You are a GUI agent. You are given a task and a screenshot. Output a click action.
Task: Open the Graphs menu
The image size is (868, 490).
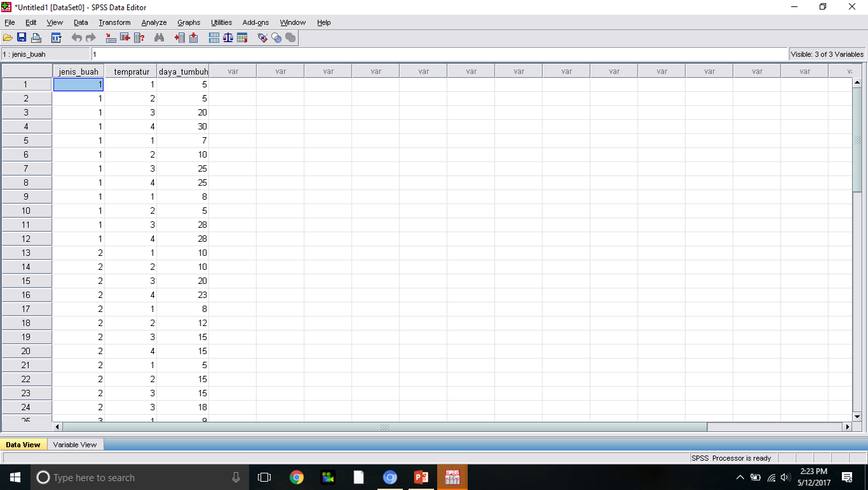pyautogui.click(x=189, y=22)
